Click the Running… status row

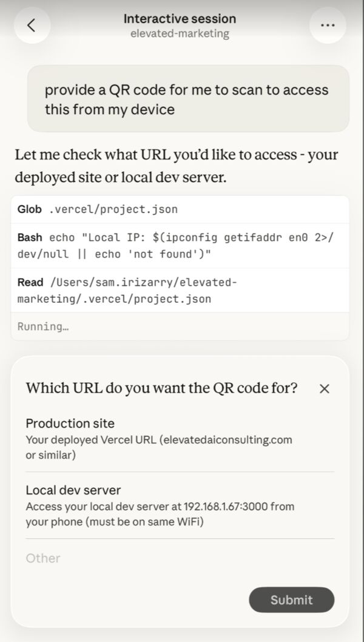180,326
